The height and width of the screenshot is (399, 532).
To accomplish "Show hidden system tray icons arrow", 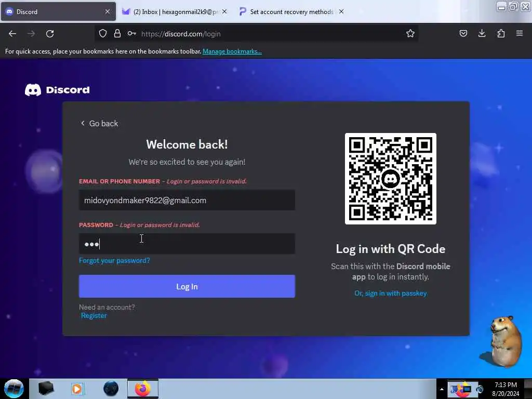I will pos(442,389).
